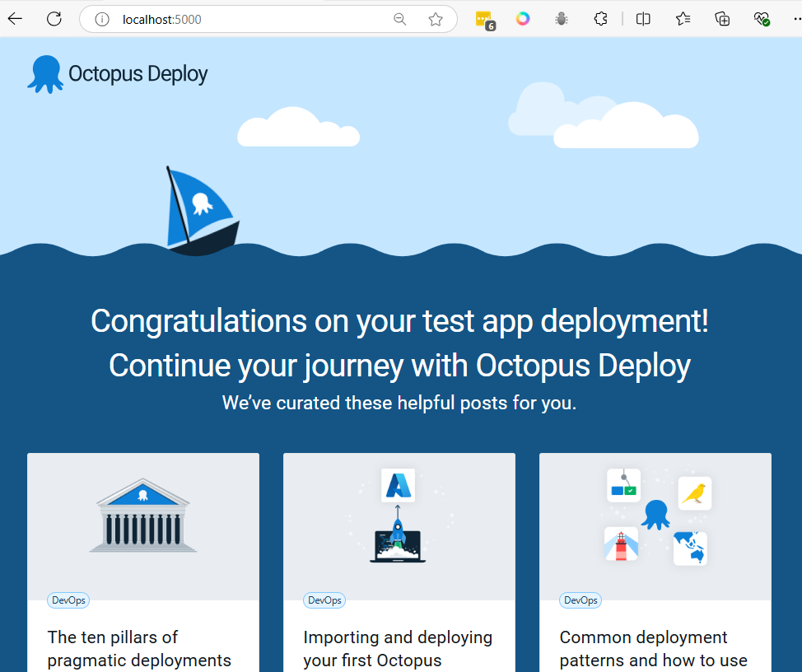The width and height of the screenshot is (802, 672).
Task: Open the rocket and Azure illustration thumbnail
Action: [x=399, y=525]
